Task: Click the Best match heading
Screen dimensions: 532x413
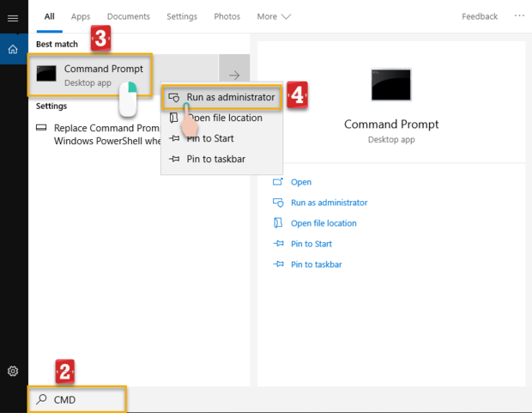Action: click(x=57, y=44)
